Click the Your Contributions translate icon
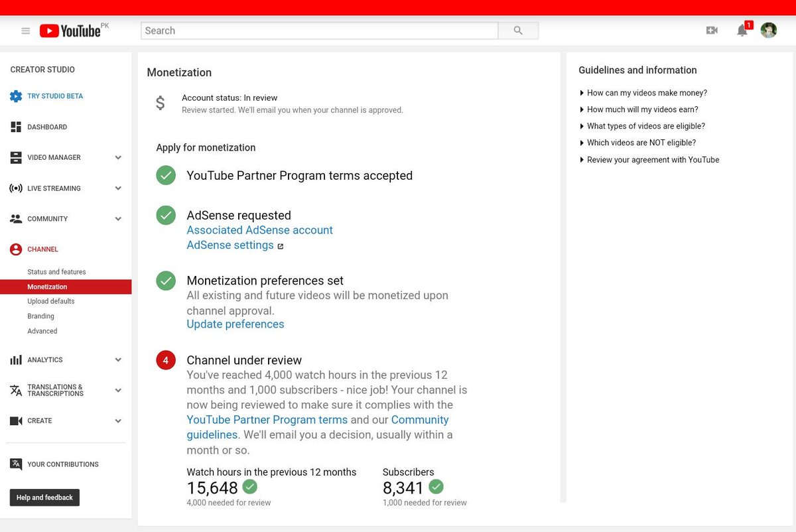Image resolution: width=796 pixels, height=532 pixels. point(16,464)
